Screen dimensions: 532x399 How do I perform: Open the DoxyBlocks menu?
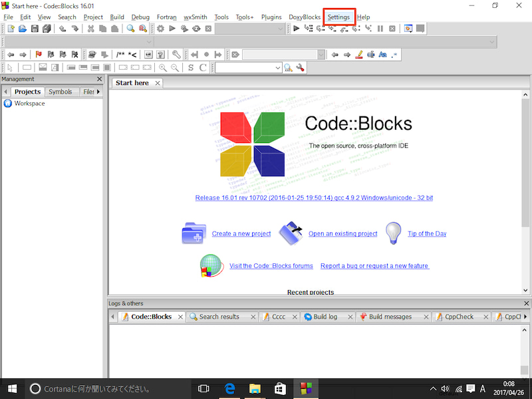305,17
